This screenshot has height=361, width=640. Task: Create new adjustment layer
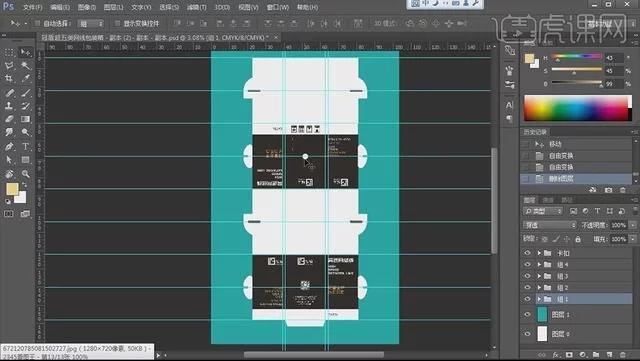point(582,355)
